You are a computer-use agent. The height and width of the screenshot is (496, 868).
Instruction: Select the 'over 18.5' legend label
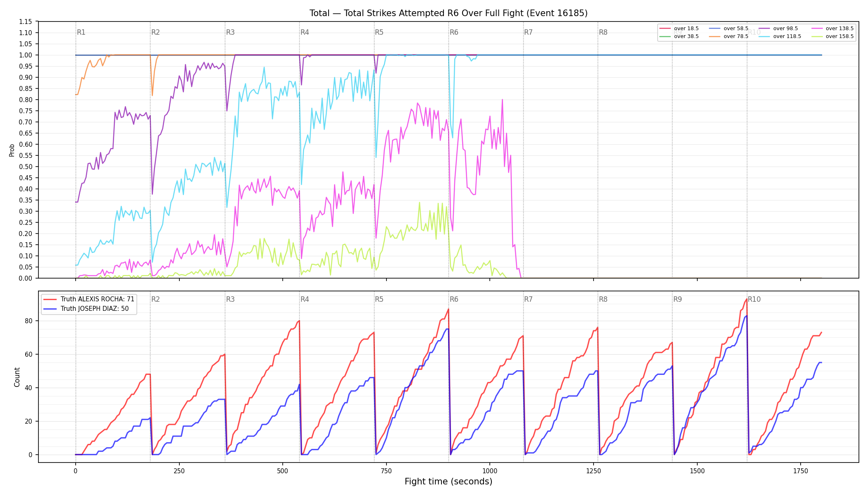pyautogui.click(x=686, y=29)
